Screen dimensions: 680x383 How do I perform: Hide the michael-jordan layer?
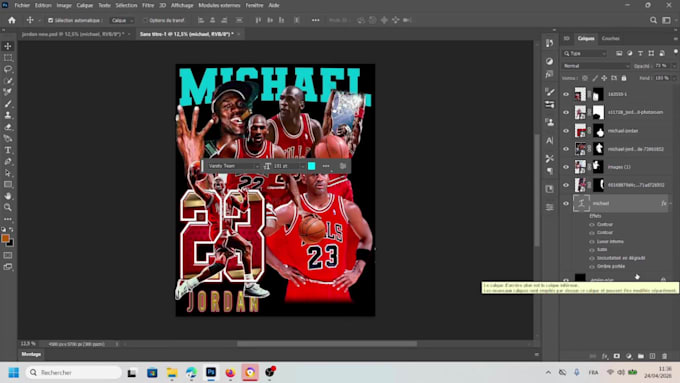pos(566,131)
